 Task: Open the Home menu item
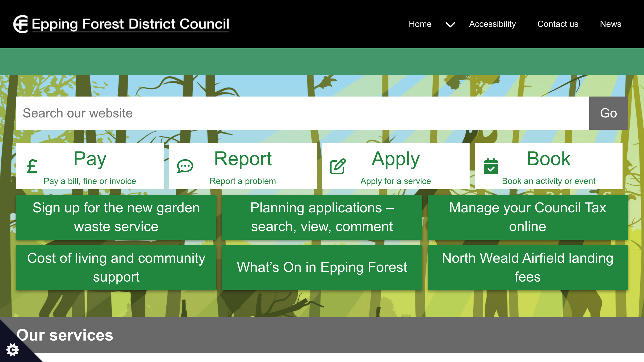click(x=420, y=24)
